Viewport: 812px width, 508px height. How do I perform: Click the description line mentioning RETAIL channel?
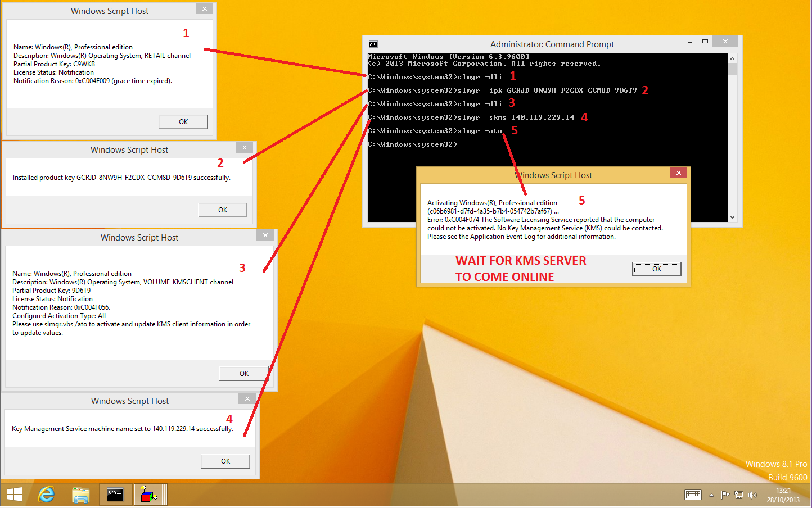(x=102, y=56)
